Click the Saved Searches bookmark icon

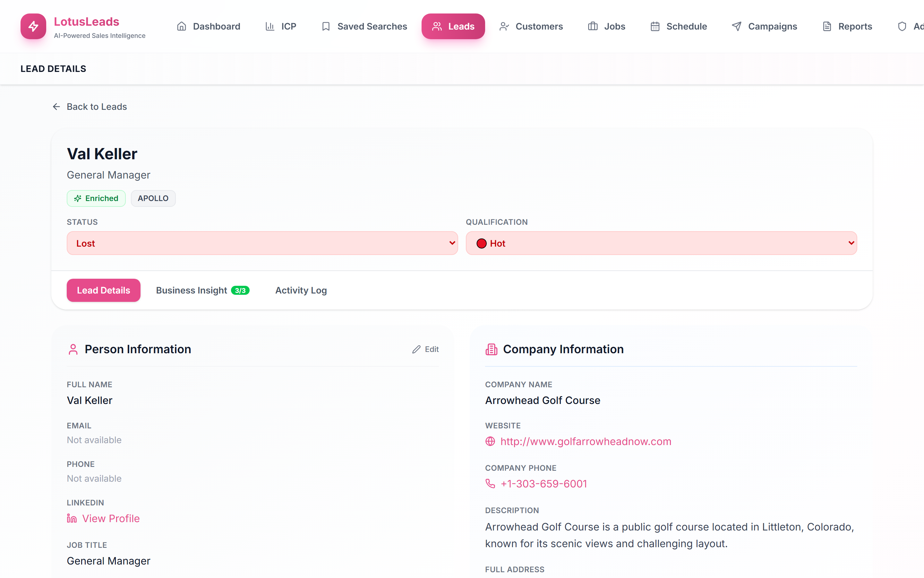326,26
